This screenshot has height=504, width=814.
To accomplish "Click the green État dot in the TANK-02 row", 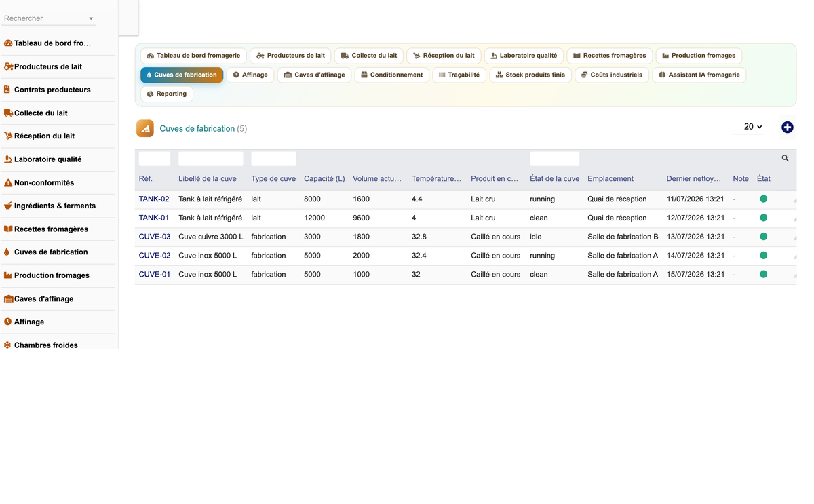I will tap(763, 199).
